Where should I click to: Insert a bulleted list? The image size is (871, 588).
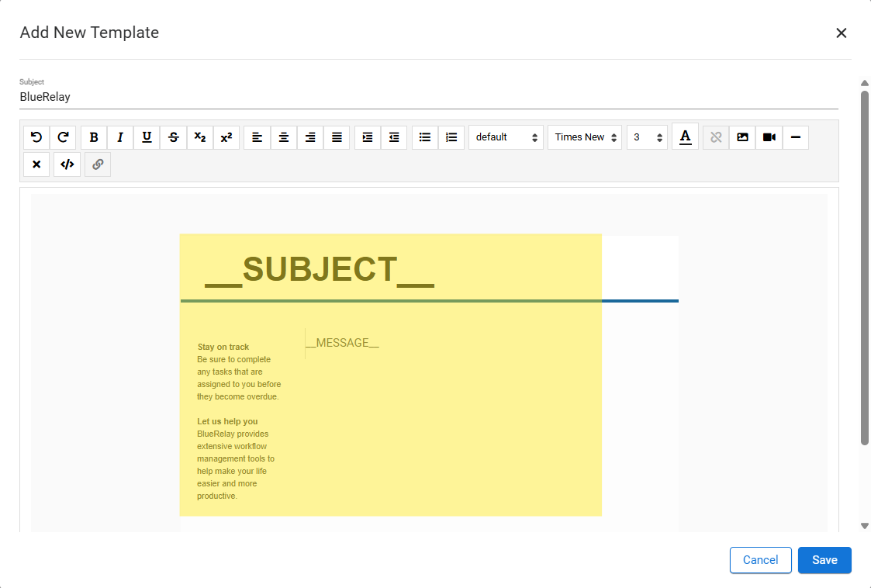[425, 137]
